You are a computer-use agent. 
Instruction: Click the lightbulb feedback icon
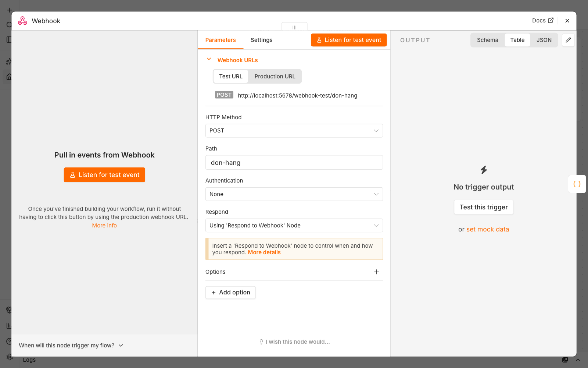[261, 342]
